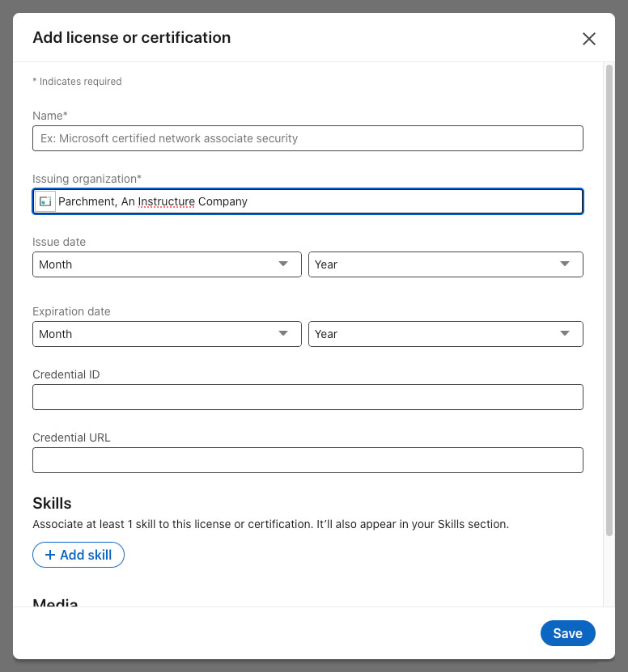Viewport: 628px width, 672px height.
Task: Open the Expiration date Year selector
Action: (x=446, y=334)
